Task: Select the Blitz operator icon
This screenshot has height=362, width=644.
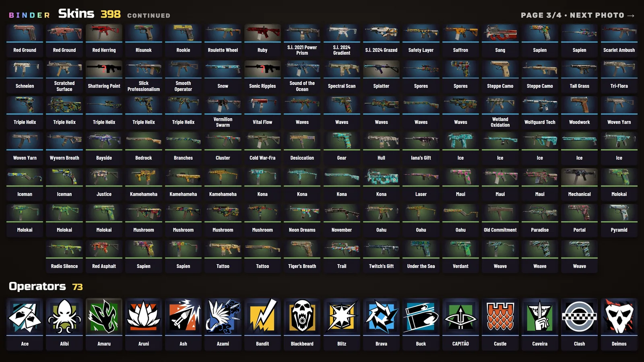Action: (342, 317)
